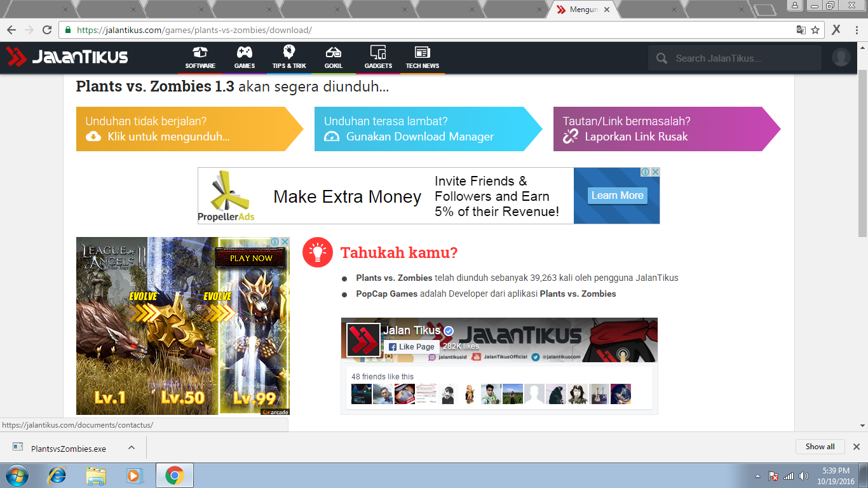Image resolution: width=868 pixels, height=488 pixels.
Task: Open Jalan Tikus Facebook page name
Action: point(412,330)
